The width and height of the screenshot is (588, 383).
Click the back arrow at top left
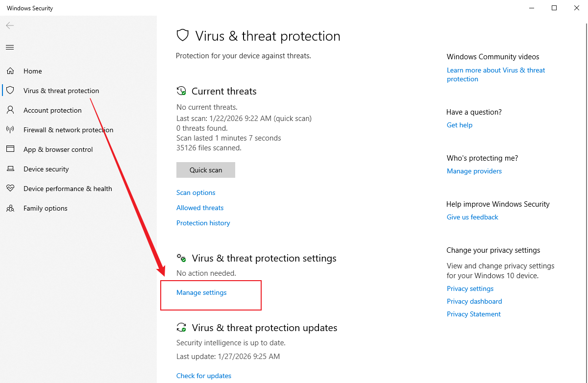[x=10, y=25]
